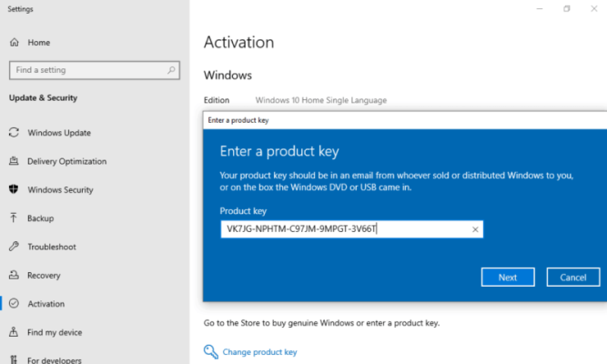Click the Windows Update sync icon
The image size is (607, 364).
click(14, 133)
